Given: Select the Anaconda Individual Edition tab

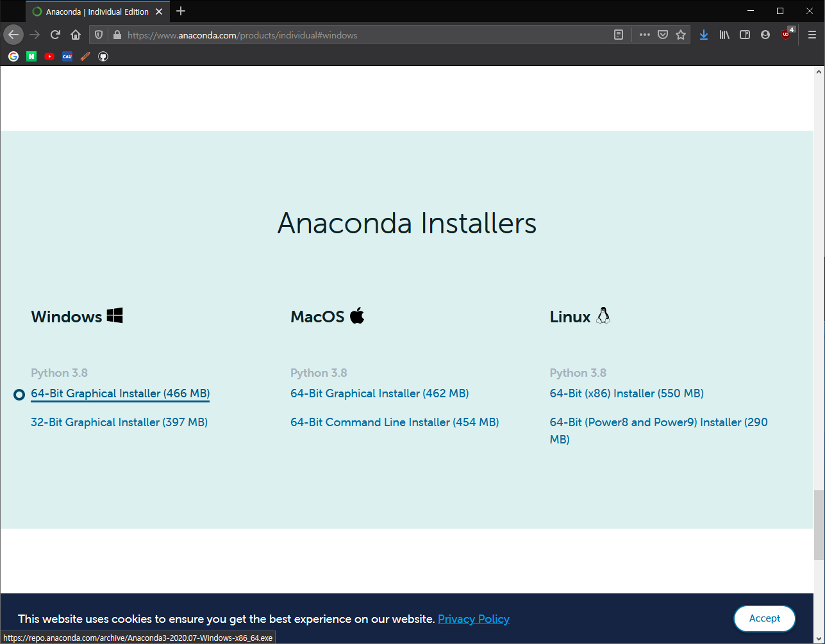Looking at the screenshot, I should coord(97,12).
